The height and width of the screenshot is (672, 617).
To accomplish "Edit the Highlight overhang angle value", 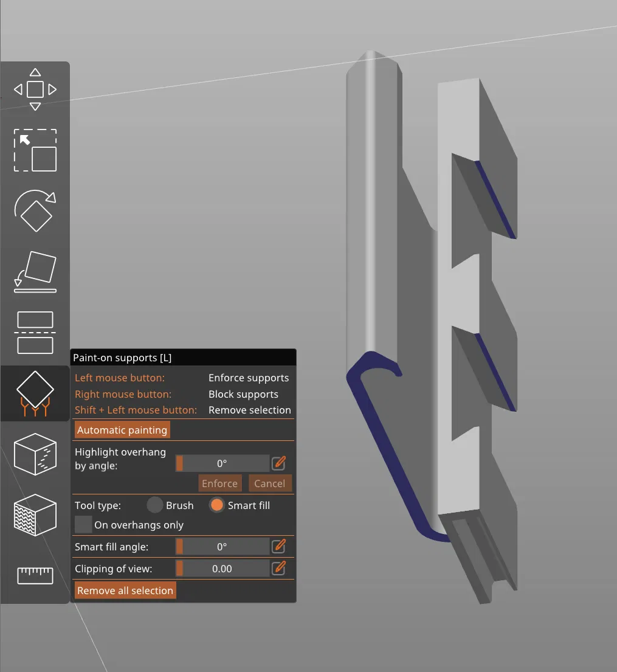I will [279, 463].
